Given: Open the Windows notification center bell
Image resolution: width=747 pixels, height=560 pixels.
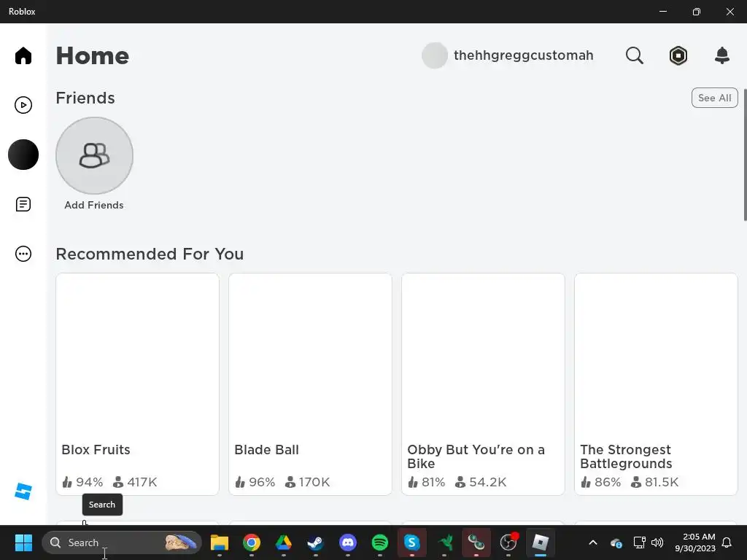Looking at the screenshot, I should pos(727,542).
